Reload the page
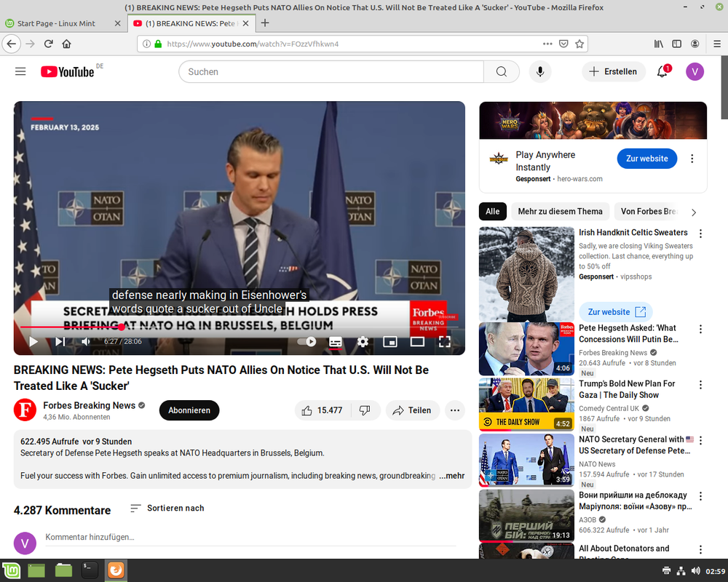This screenshot has height=582, width=728. click(x=48, y=44)
